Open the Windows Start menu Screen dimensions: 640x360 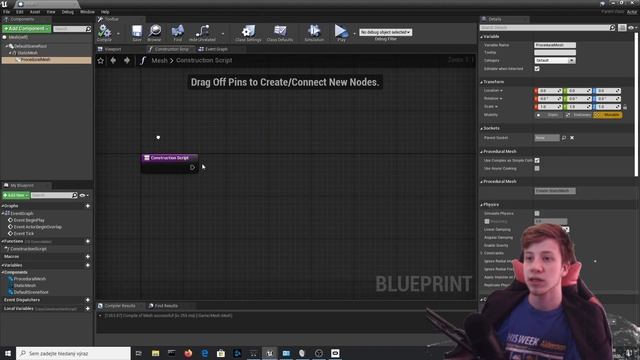point(8,353)
